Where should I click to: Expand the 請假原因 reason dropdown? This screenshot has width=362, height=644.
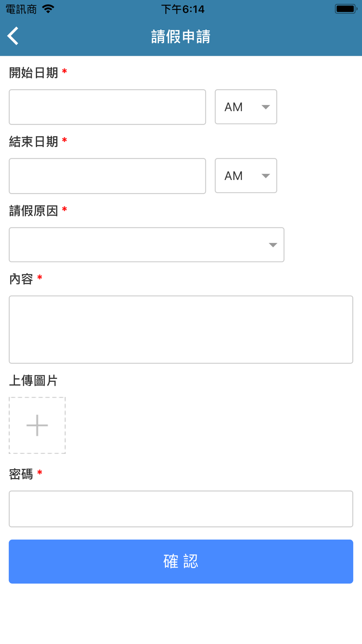point(147,245)
